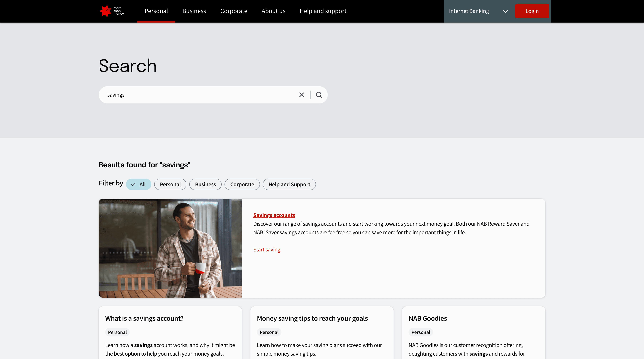Open the Corporate navigation menu
Image resolution: width=644 pixels, height=359 pixels.
click(x=233, y=11)
